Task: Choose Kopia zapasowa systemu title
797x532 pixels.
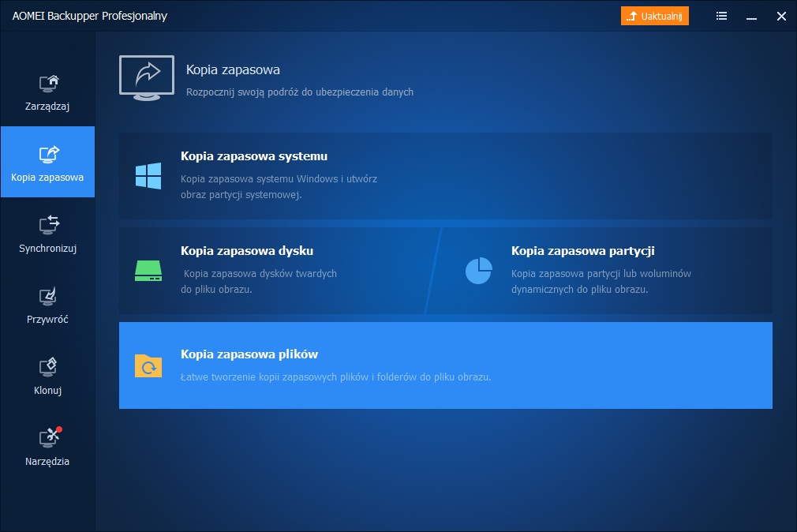Action: pyautogui.click(x=254, y=156)
